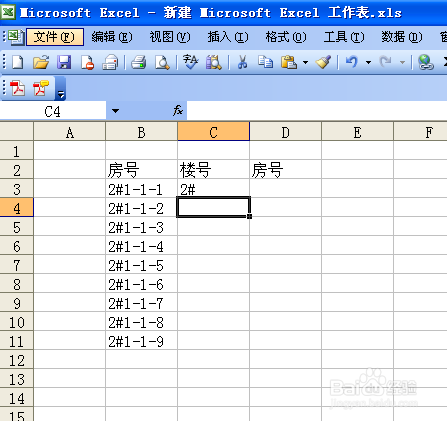
Task: Select column C header
Action: [x=213, y=132]
